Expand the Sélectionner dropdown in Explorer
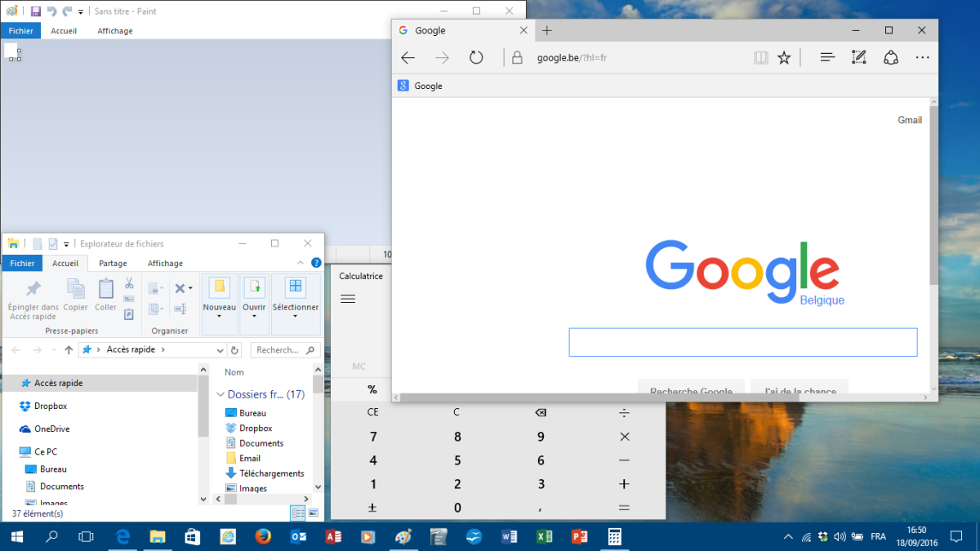Image resolution: width=980 pixels, height=551 pixels. [296, 316]
